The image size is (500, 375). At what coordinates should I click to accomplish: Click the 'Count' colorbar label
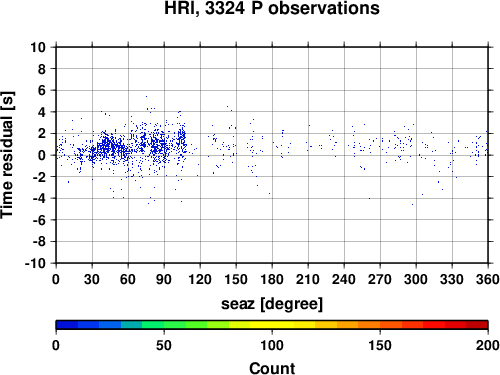click(x=272, y=368)
